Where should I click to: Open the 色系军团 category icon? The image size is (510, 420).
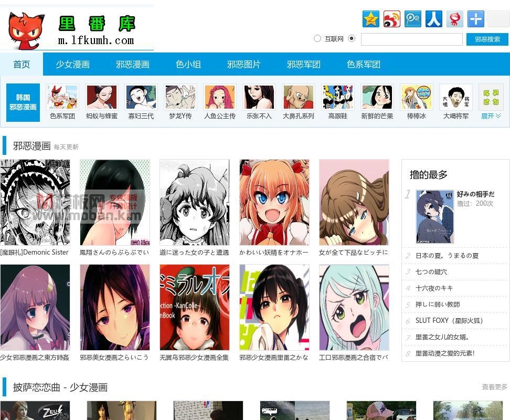point(62,97)
